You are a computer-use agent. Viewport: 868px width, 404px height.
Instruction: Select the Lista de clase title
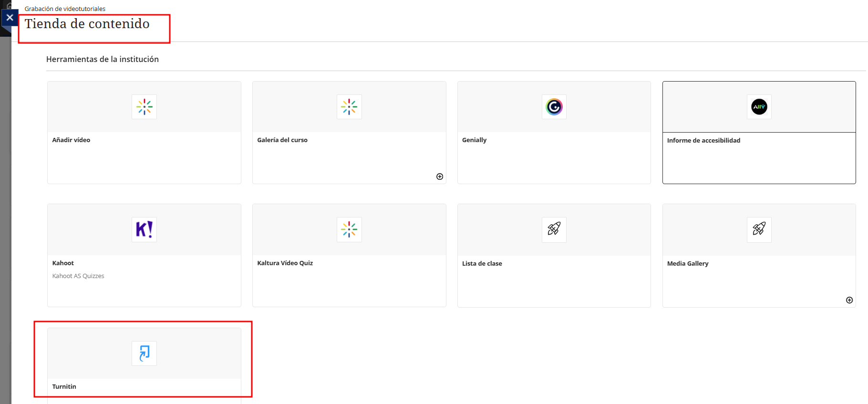click(x=482, y=263)
